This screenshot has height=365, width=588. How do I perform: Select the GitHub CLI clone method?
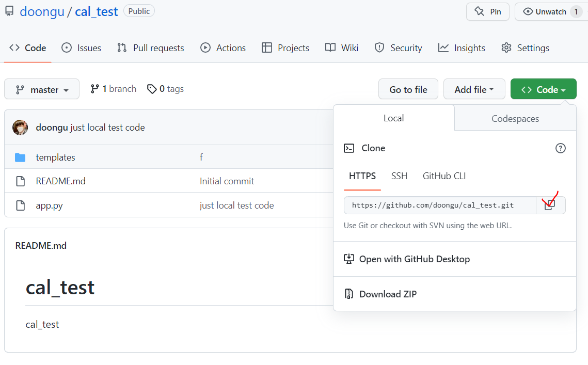444,177
